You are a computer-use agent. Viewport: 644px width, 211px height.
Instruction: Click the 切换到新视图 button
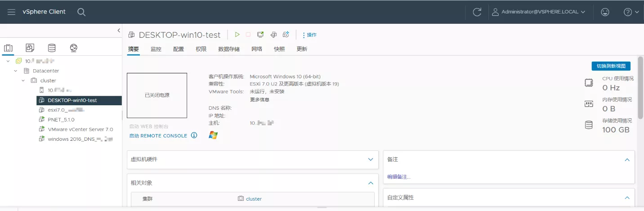pos(611,66)
